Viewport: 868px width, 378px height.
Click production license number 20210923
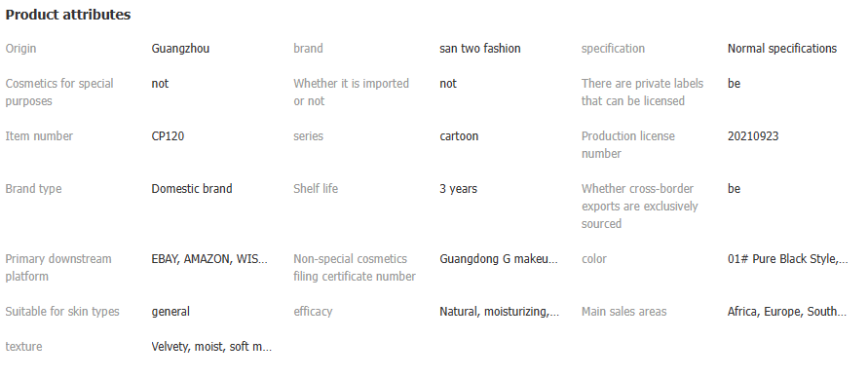click(753, 136)
